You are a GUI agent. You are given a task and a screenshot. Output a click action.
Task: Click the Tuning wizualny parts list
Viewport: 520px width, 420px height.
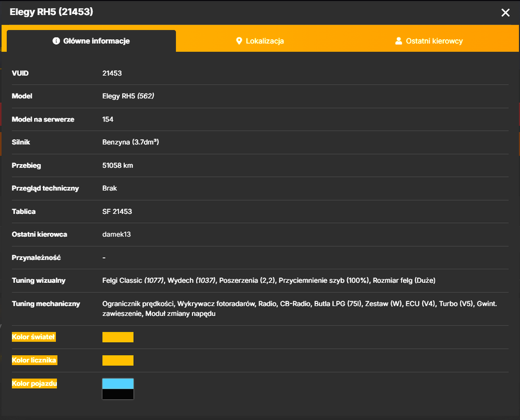coord(269,281)
